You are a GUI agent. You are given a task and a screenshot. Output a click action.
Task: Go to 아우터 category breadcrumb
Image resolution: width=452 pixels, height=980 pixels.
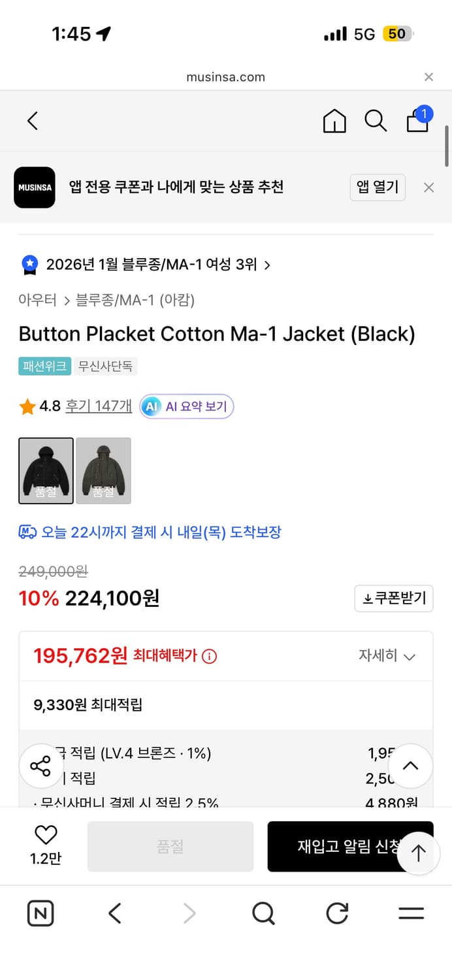point(39,300)
